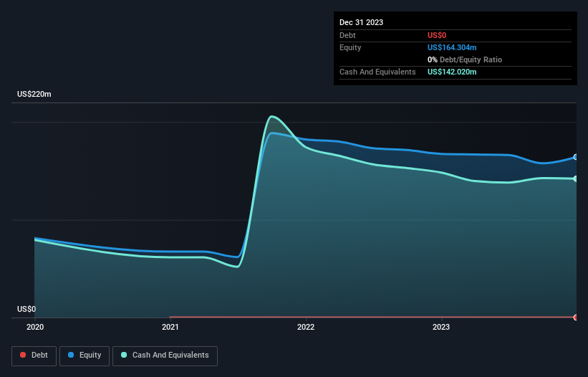This screenshot has width=588, height=377.
Task: Click the 2021 x-axis label
Action: [170, 327]
